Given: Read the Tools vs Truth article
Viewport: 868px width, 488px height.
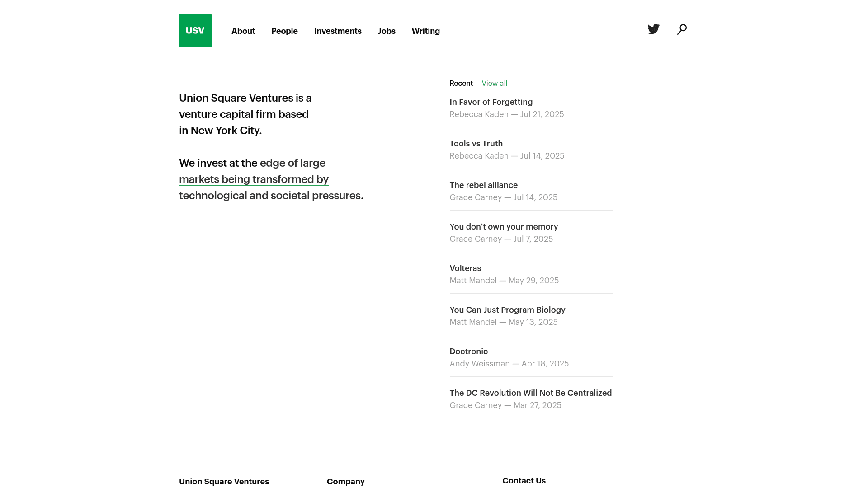Looking at the screenshot, I should pyautogui.click(x=476, y=143).
